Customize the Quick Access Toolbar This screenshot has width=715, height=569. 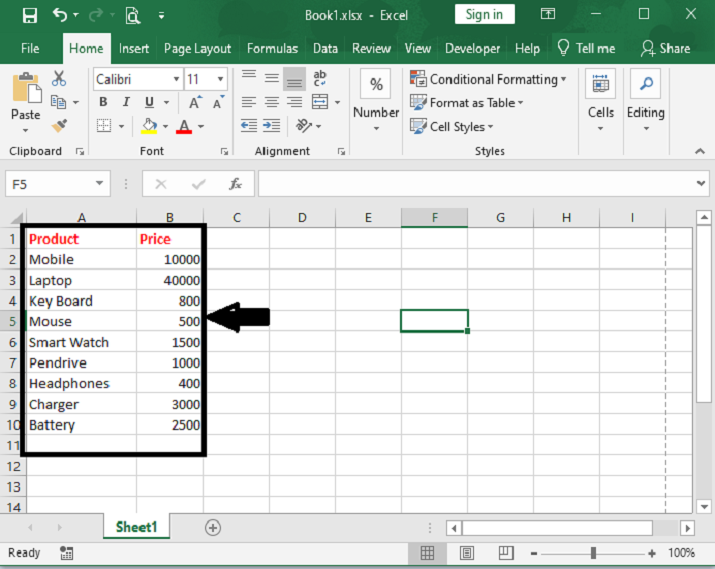pos(161,16)
